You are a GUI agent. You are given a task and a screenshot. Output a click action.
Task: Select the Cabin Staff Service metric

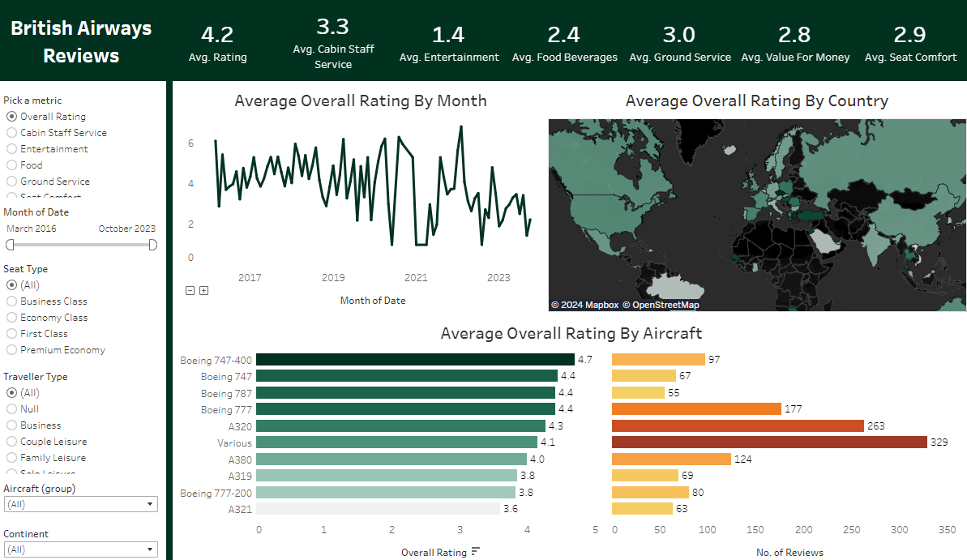point(11,133)
